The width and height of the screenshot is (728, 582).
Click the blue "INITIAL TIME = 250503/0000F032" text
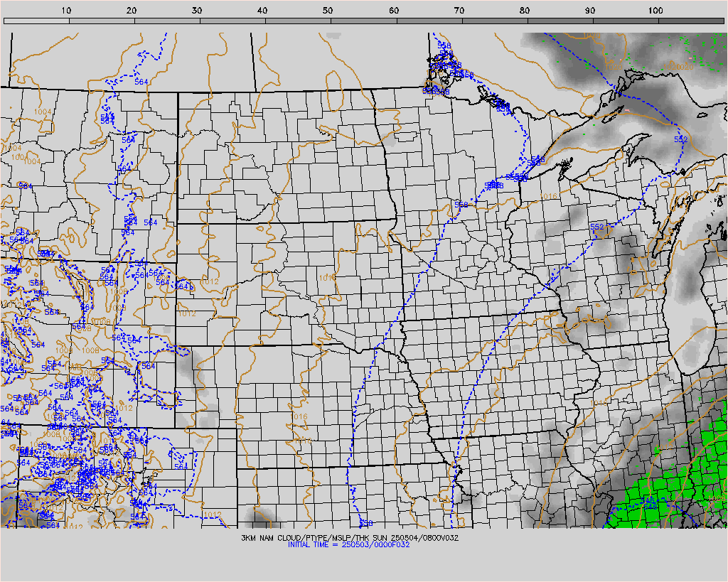pos(348,544)
